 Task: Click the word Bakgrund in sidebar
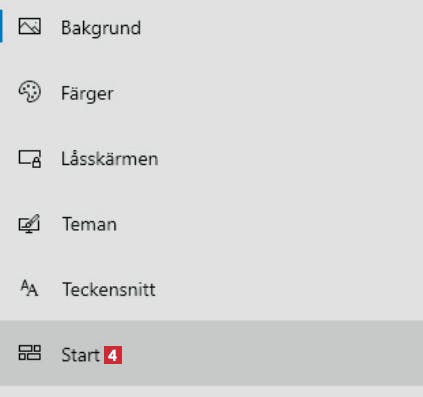(101, 28)
